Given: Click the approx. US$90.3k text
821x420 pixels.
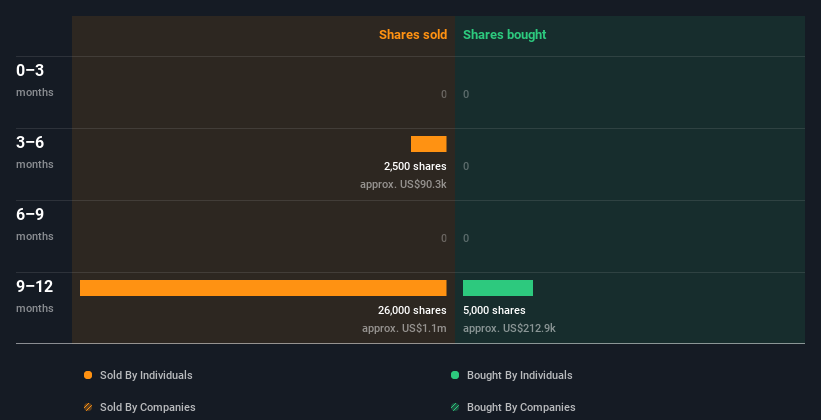Looking at the screenshot, I should point(403,184).
